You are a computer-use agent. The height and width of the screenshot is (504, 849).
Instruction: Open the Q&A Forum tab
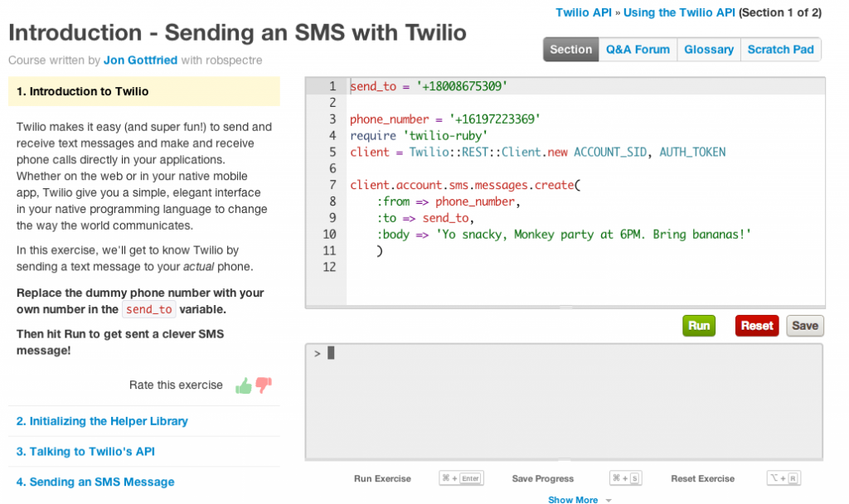(638, 49)
